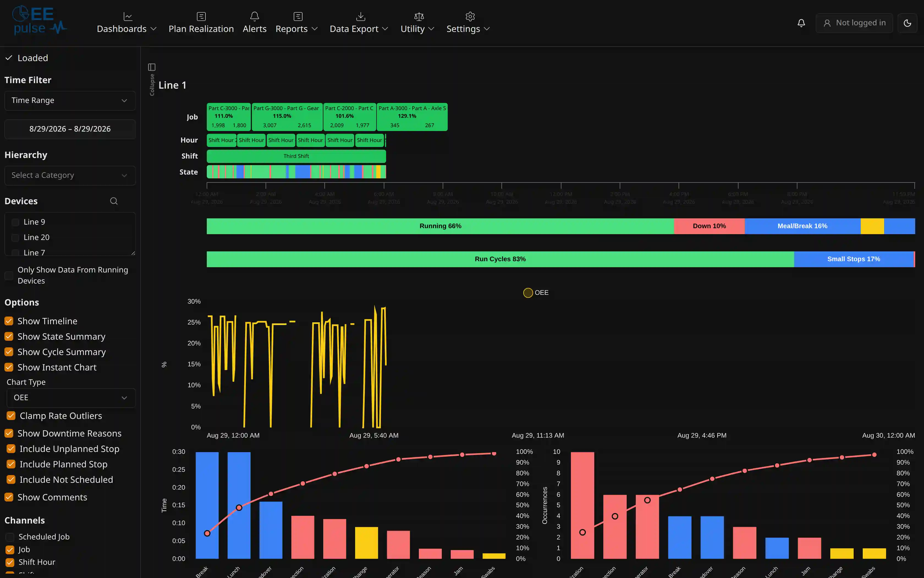Open the Settings menu
924x578 pixels.
click(x=468, y=23)
